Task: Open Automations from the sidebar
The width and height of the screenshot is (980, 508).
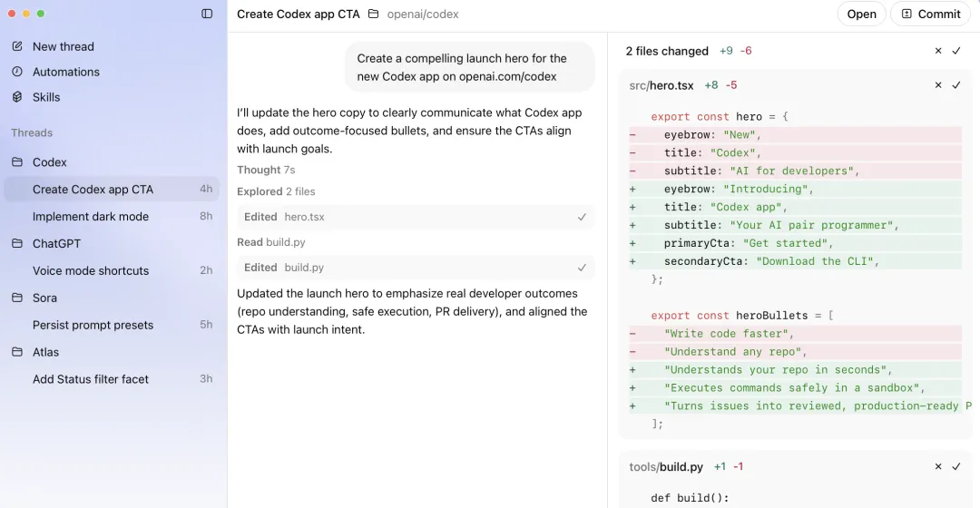Action: point(65,72)
